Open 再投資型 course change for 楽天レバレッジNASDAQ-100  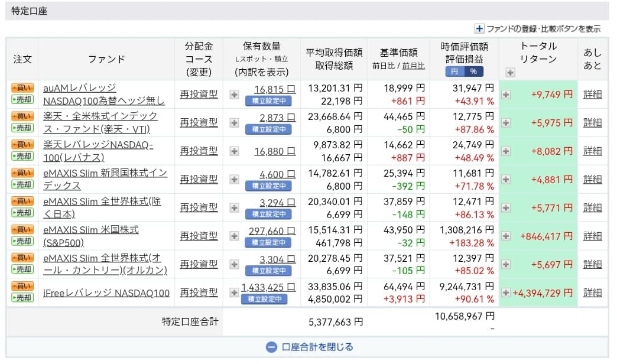pos(199,151)
